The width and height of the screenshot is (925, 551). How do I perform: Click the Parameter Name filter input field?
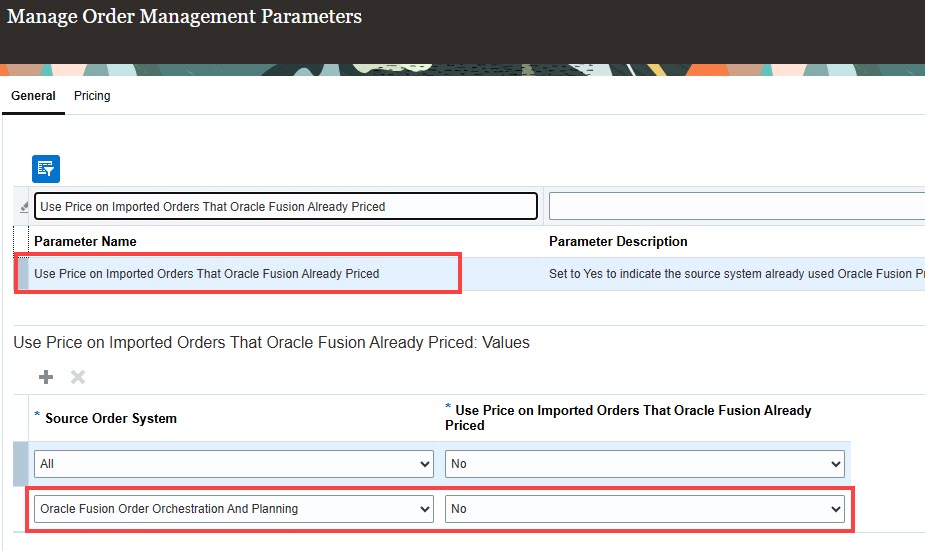[x=286, y=206]
